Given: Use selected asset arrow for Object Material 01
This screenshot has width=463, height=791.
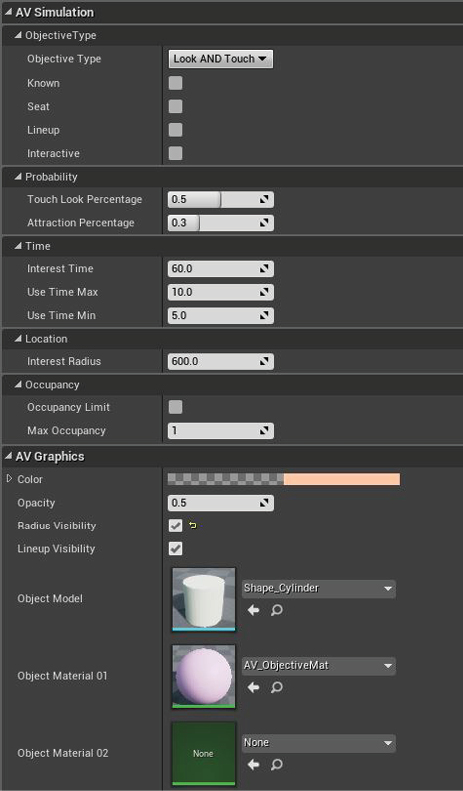Looking at the screenshot, I should 253,688.
